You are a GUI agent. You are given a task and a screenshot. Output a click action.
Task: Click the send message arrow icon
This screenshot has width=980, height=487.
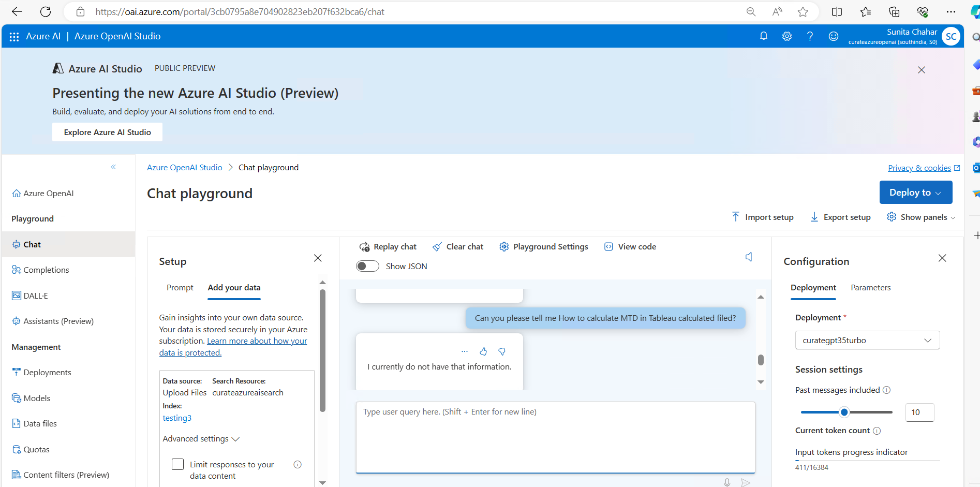point(746,482)
